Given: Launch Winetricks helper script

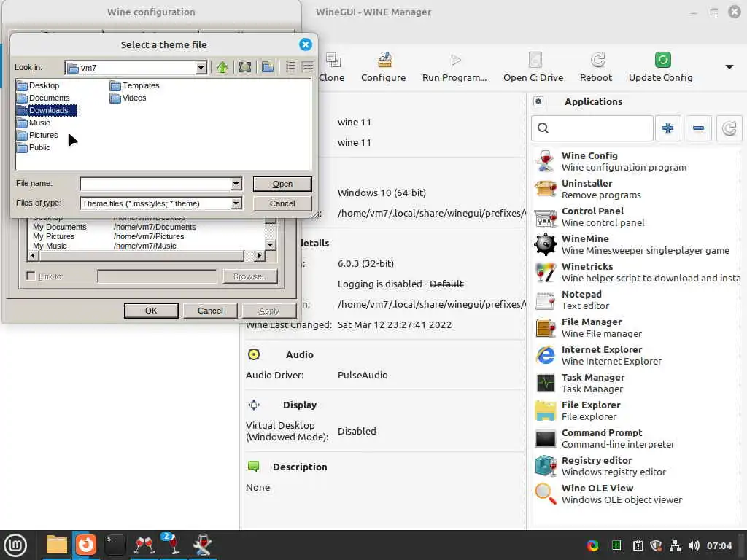Looking at the screenshot, I should coord(636,272).
